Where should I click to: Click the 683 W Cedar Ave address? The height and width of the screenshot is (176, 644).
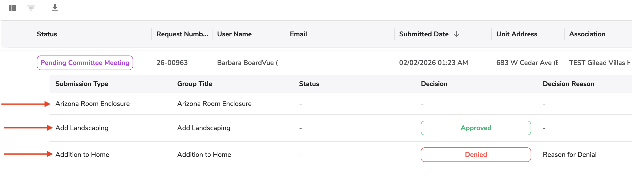tap(527, 63)
